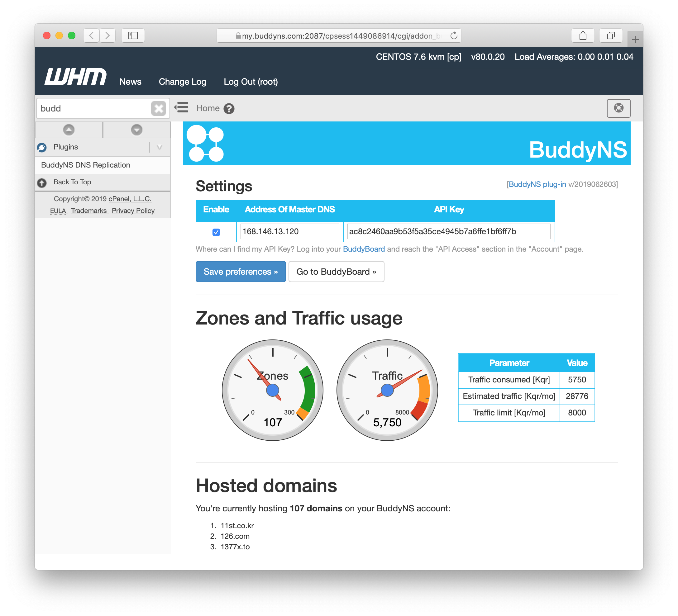Reload the page with the refresh icon
The image size is (678, 616).
pos(454,36)
